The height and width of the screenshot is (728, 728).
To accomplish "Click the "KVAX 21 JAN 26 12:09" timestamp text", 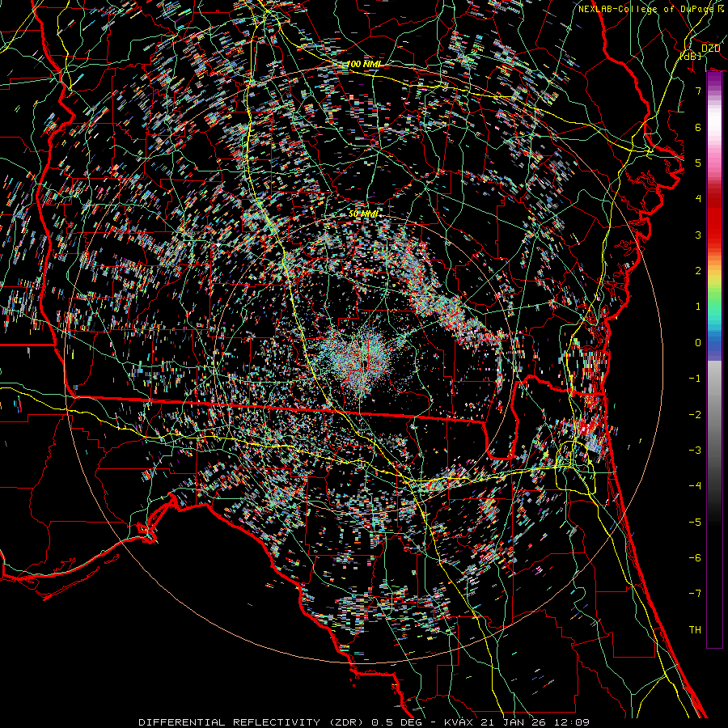I will click(517, 722).
